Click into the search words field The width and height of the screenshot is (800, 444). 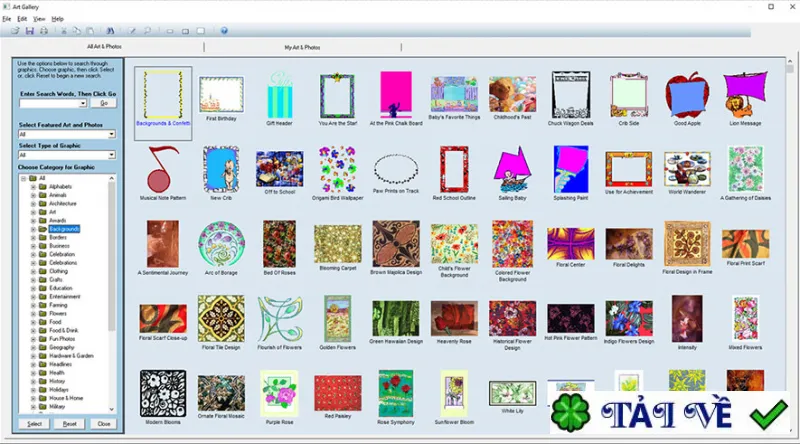coord(49,103)
